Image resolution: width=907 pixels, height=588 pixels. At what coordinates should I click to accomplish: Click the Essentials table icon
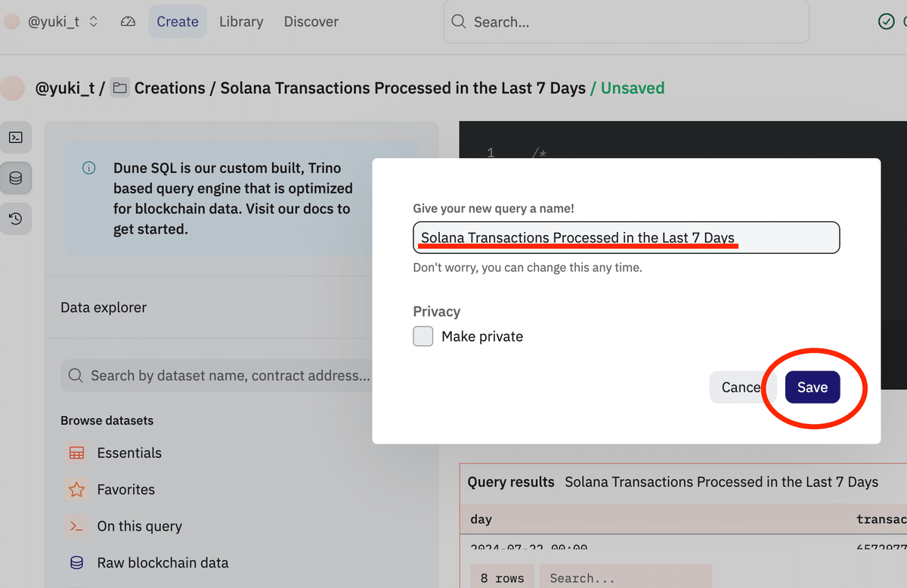pos(76,453)
